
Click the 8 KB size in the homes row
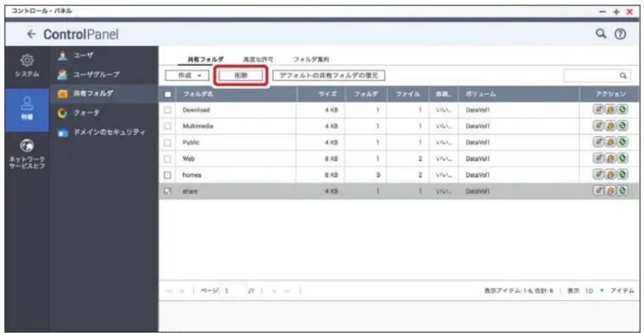point(331,175)
